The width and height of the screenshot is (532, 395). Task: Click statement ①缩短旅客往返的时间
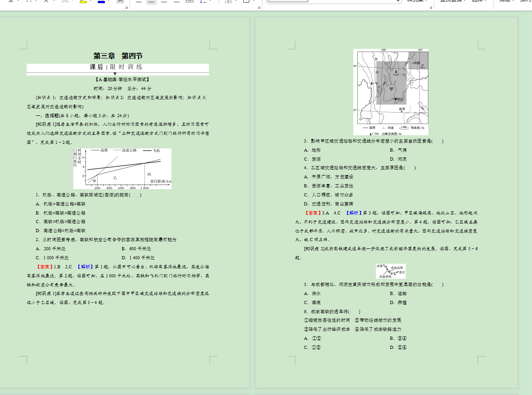tap(327, 320)
